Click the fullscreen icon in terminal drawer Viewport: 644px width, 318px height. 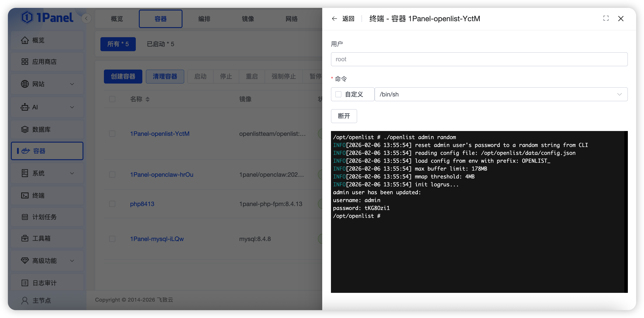pos(606,18)
